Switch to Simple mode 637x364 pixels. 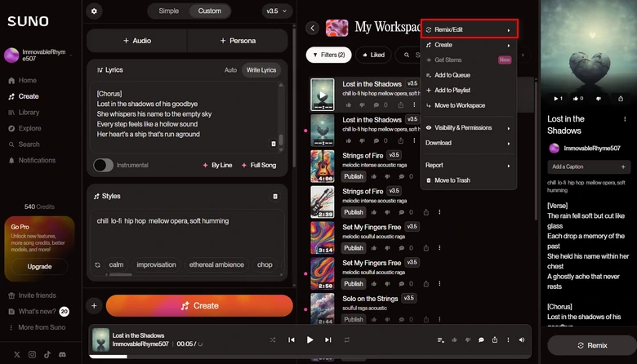click(x=168, y=11)
